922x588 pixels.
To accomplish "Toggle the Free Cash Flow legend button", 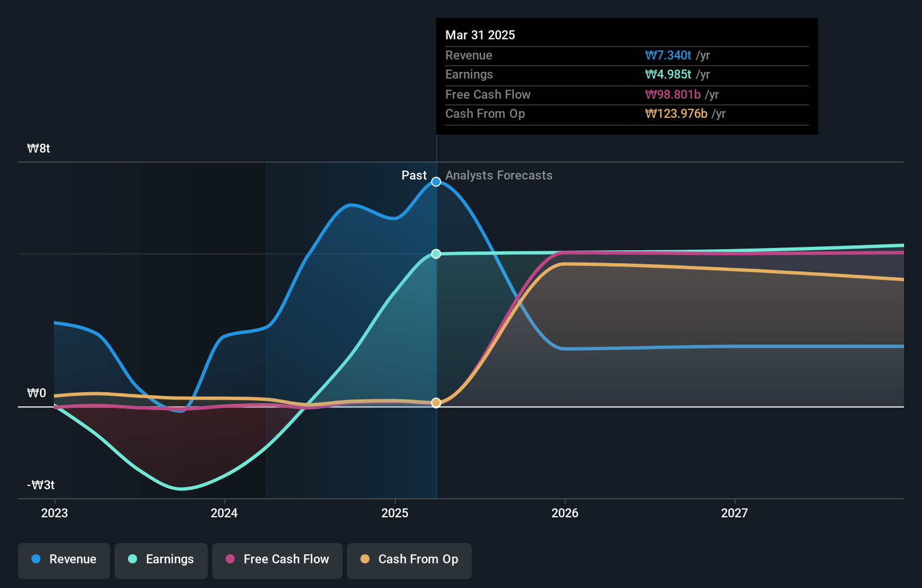I will click(x=277, y=561).
